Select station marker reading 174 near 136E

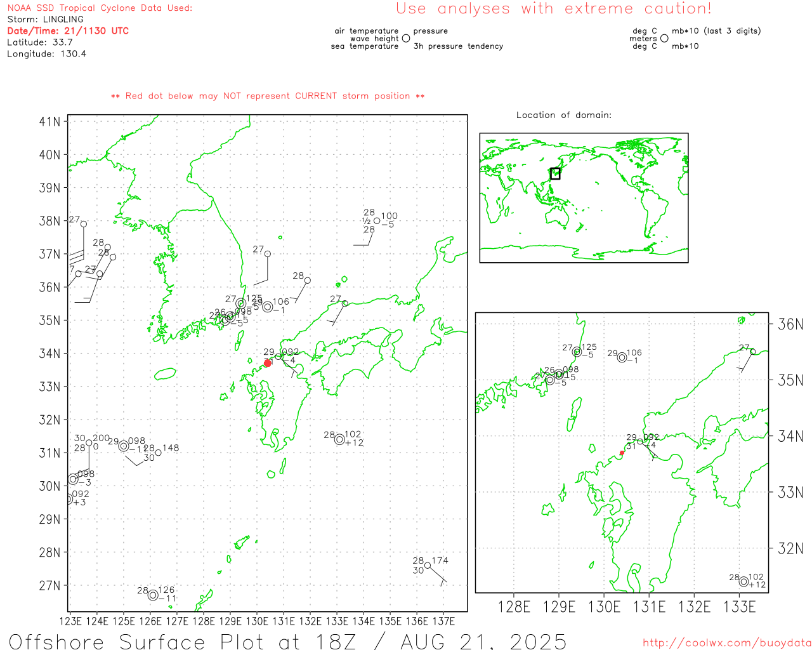pyautogui.click(x=428, y=566)
